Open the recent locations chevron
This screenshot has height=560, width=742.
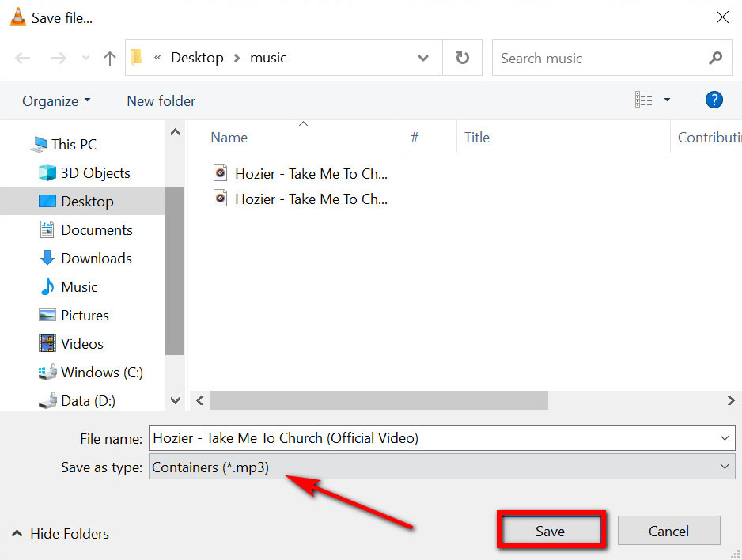[x=85, y=58]
